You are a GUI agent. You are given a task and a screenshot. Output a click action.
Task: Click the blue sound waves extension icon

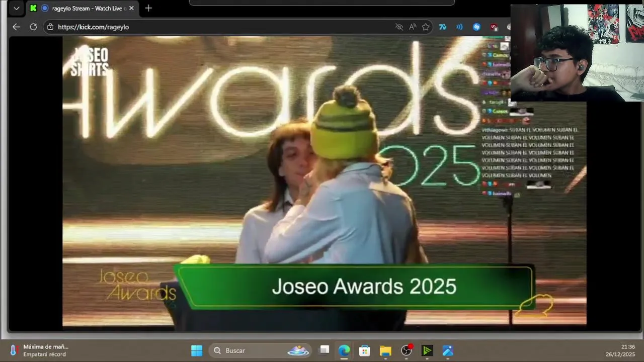pyautogui.click(x=459, y=27)
